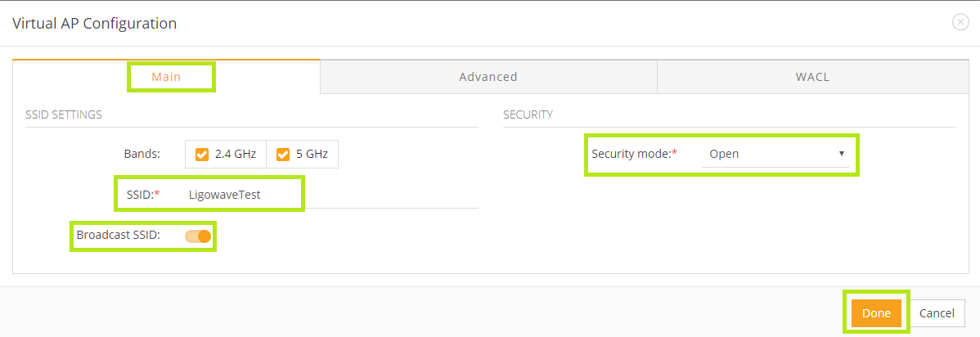Open the Security mode dropdown showing Open
The width and height of the screenshot is (980, 337).
[x=774, y=154]
